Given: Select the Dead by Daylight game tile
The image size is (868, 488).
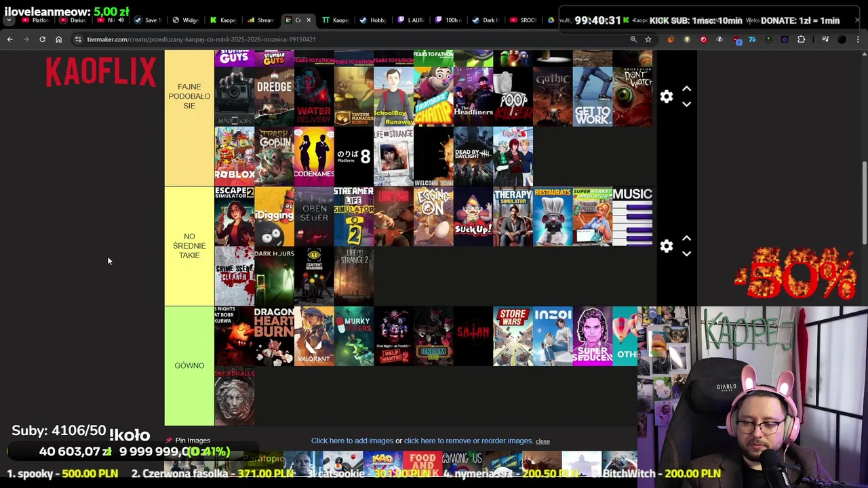Looking at the screenshot, I should [x=473, y=156].
